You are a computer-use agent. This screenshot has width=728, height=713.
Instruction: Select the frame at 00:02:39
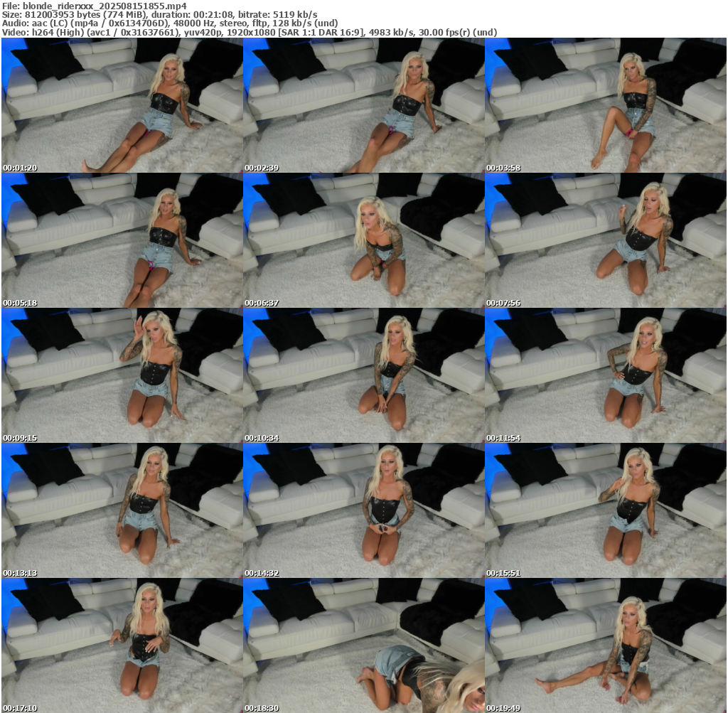tap(363, 105)
